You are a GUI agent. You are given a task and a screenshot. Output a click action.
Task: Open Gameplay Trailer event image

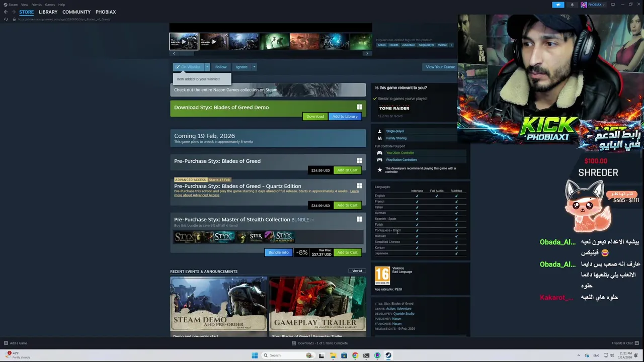click(317, 303)
